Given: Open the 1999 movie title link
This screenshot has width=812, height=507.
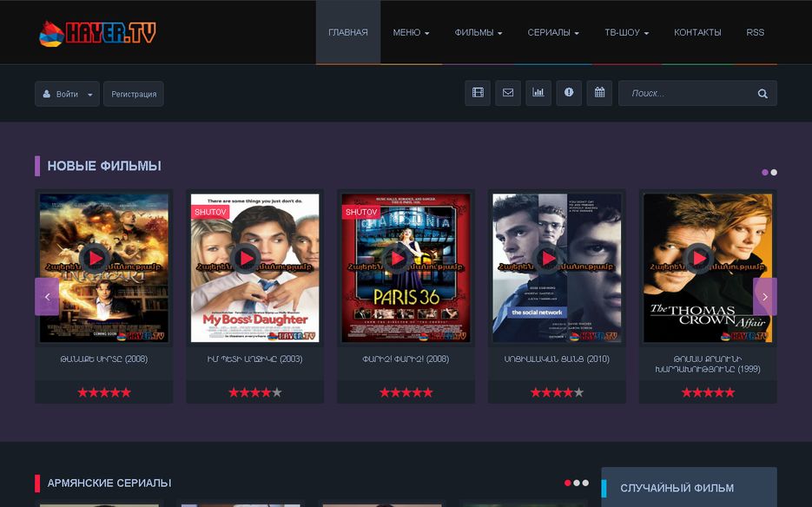Looking at the screenshot, I should click(708, 364).
